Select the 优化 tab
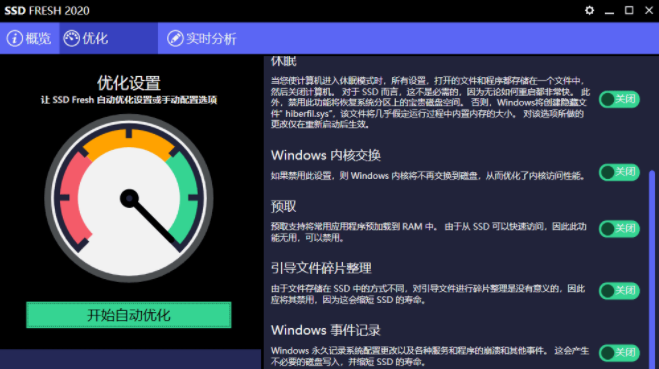 tap(108, 39)
